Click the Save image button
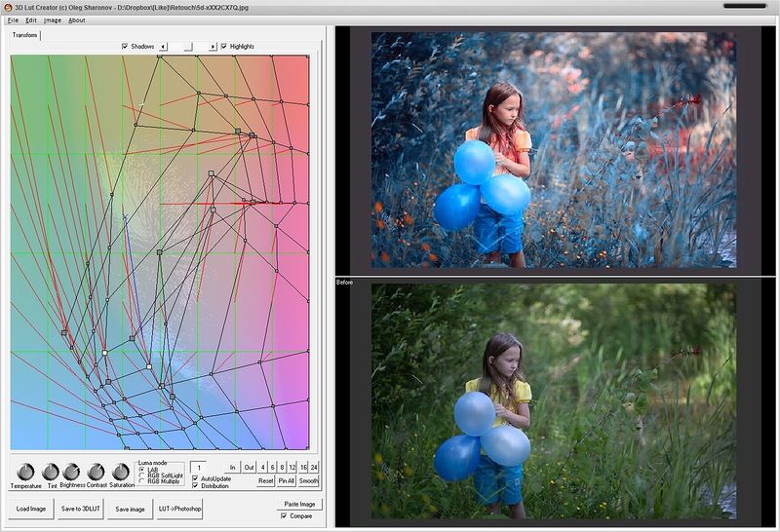780x532 pixels. pos(131,509)
